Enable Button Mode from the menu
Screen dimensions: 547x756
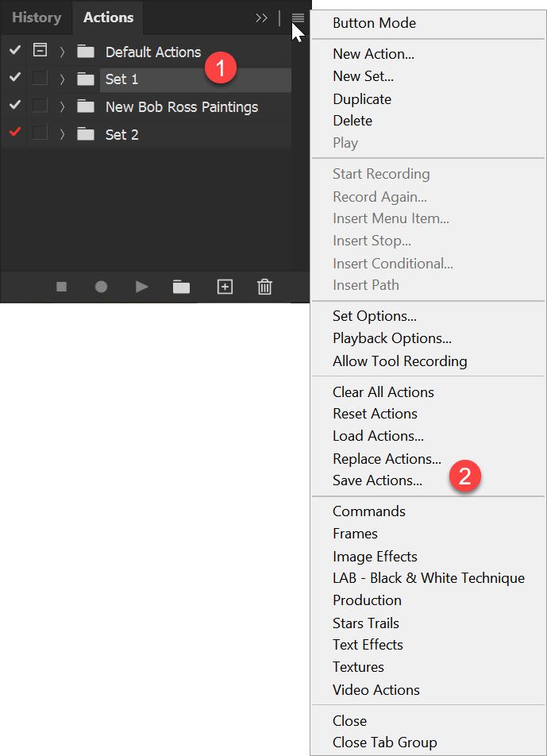tap(373, 23)
